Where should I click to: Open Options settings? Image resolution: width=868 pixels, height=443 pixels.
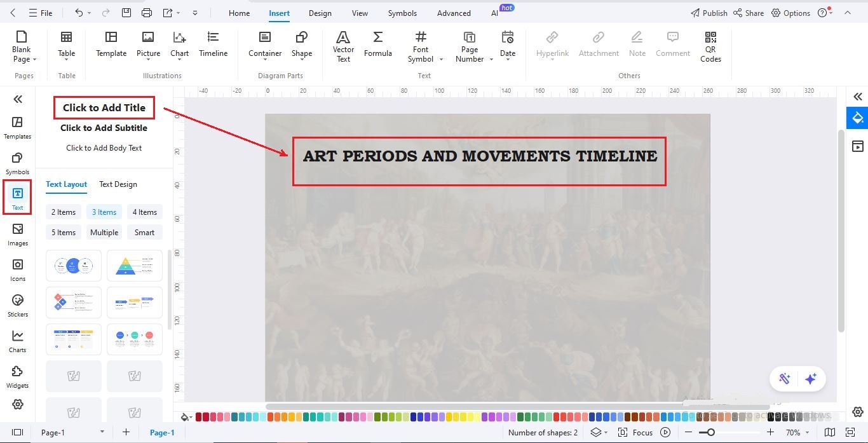(x=790, y=13)
